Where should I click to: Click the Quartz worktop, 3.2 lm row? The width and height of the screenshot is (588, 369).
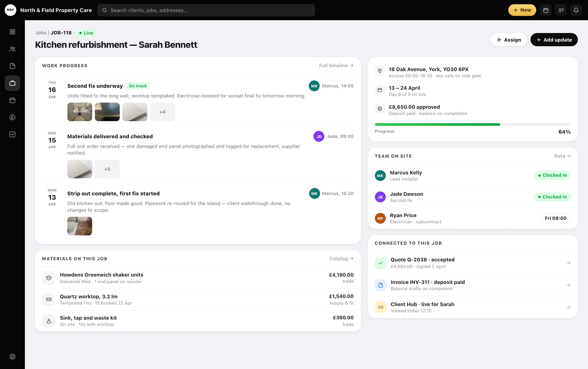click(198, 299)
